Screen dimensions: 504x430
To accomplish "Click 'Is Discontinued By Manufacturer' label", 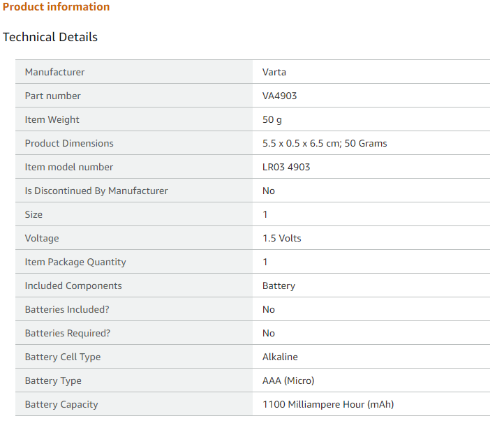I will click(x=96, y=191).
